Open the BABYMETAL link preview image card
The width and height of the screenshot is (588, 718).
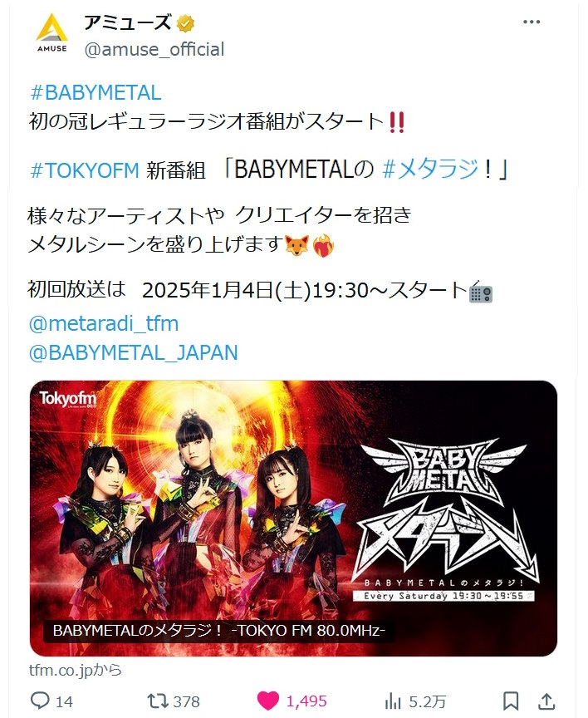pos(293,518)
